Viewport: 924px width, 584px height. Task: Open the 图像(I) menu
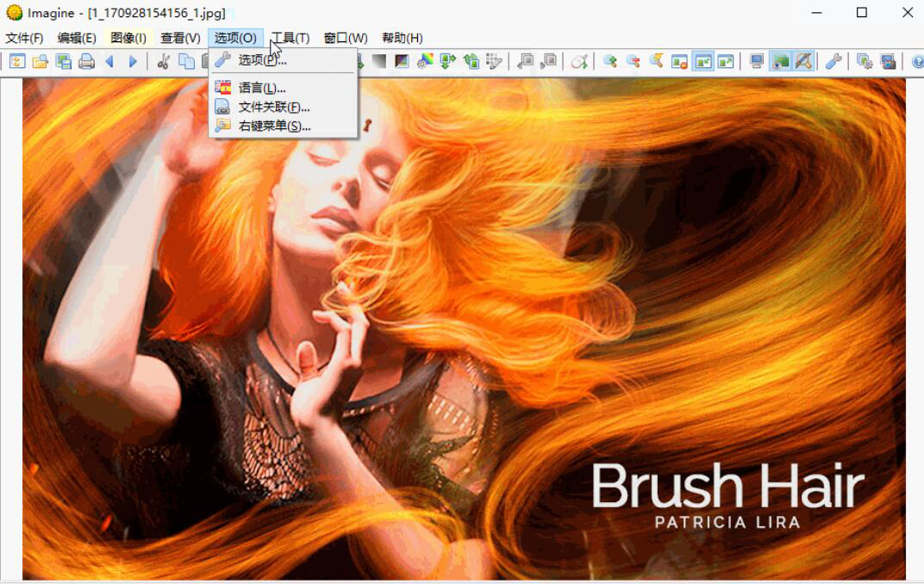[128, 38]
